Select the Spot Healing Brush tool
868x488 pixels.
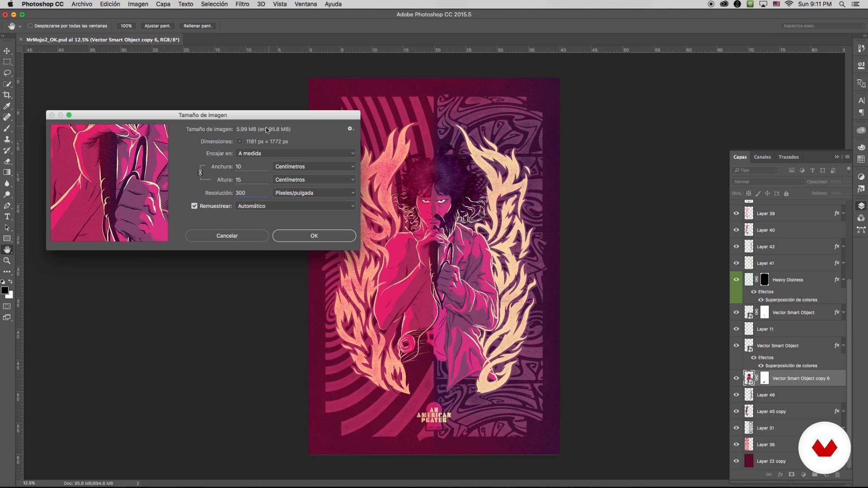[7, 117]
